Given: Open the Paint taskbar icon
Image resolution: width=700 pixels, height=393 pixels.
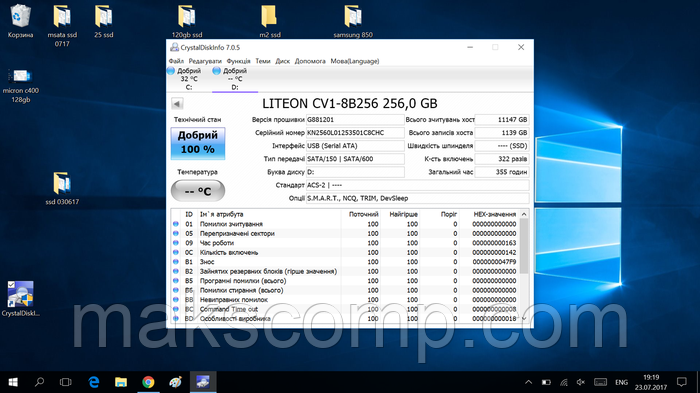Looking at the screenshot, I should (175, 382).
